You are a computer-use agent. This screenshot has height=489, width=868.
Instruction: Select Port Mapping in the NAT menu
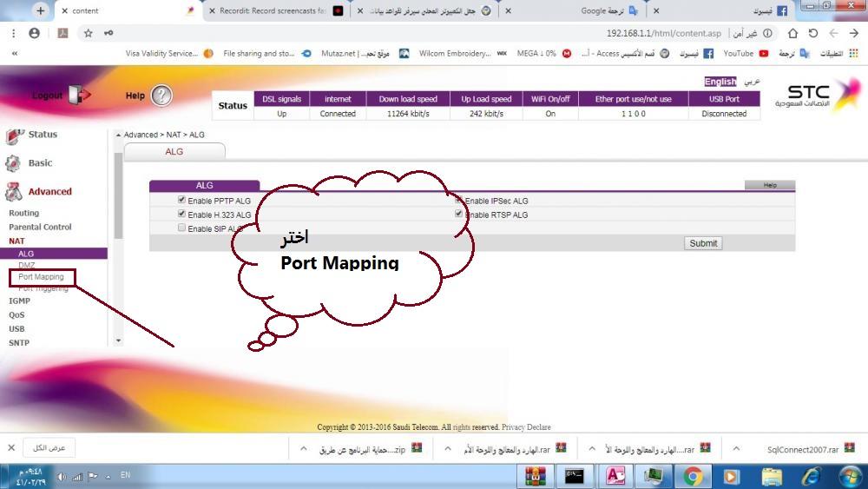[x=41, y=277]
